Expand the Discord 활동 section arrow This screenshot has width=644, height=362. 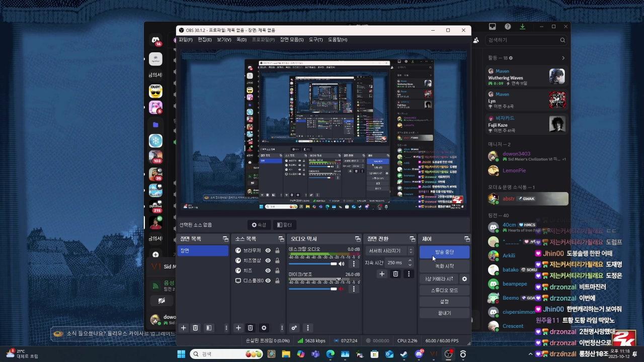click(x=563, y=58)
